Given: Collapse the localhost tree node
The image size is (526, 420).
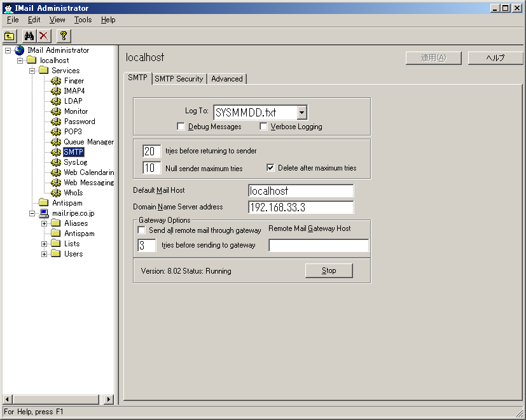Looking at the screenshot, I should click(x=20, y=60).
